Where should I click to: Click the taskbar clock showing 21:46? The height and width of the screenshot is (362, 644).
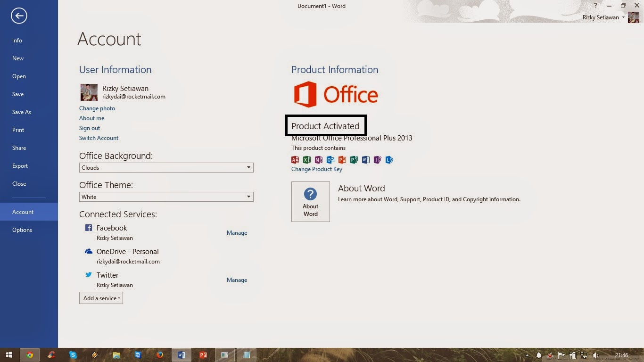(x=622, y=355)
